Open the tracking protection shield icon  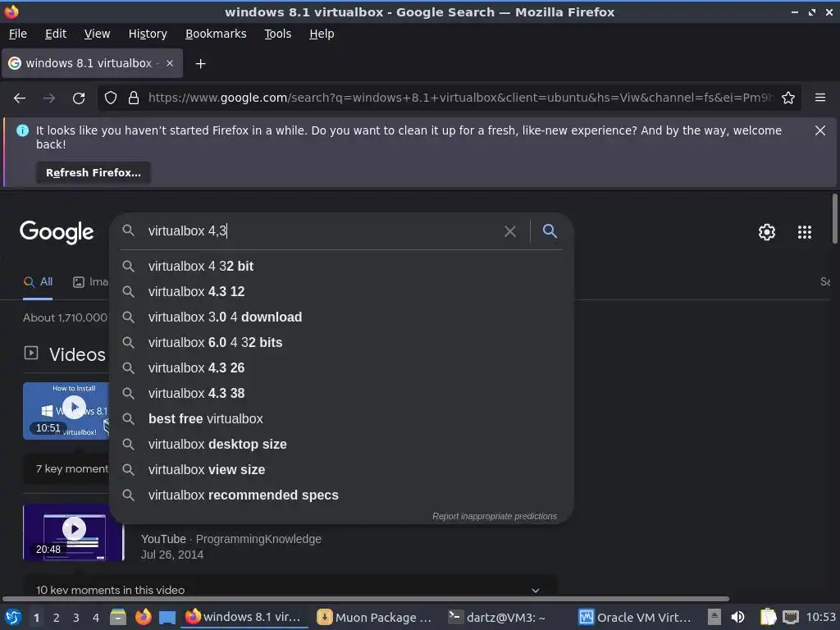111,98
